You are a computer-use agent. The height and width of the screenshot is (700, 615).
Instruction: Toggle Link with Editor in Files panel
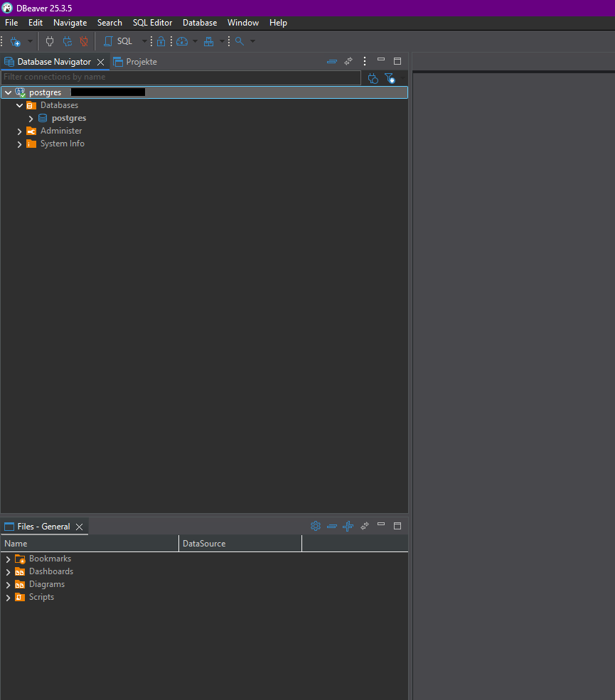365,527
